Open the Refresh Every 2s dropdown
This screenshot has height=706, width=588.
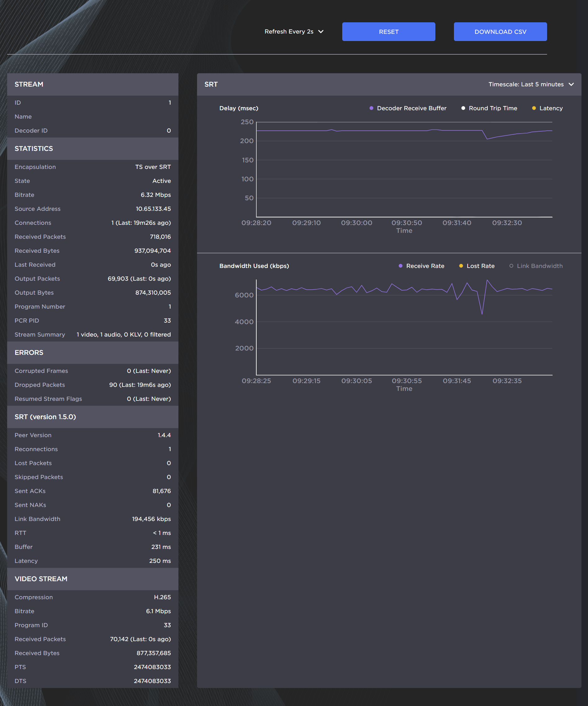click(294, 32)
